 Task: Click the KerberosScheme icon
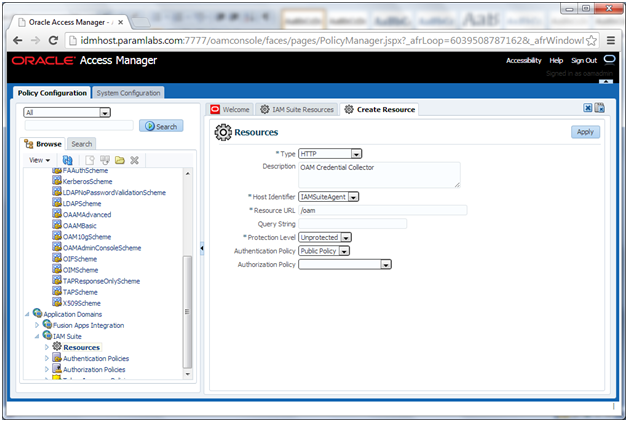[x=57, y=181]
